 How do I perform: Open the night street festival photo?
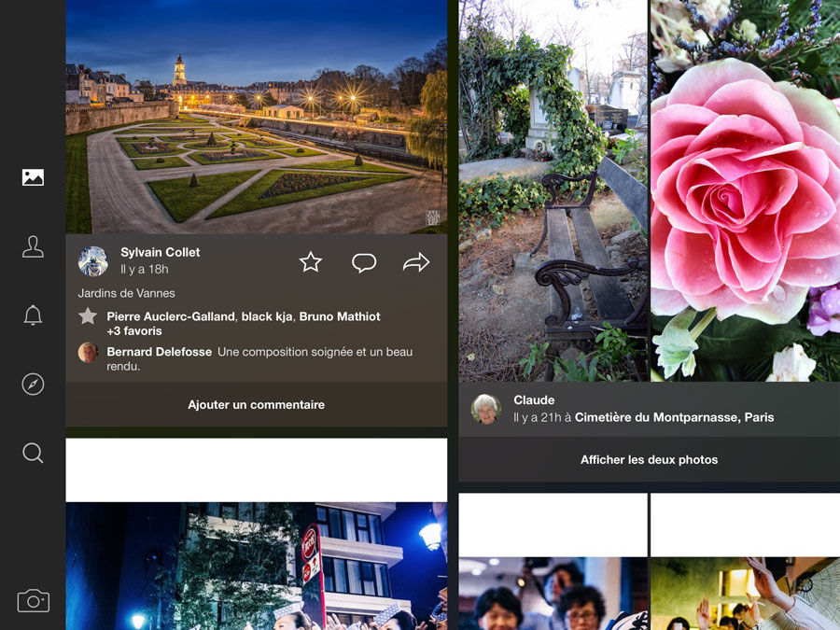[257, 566]
